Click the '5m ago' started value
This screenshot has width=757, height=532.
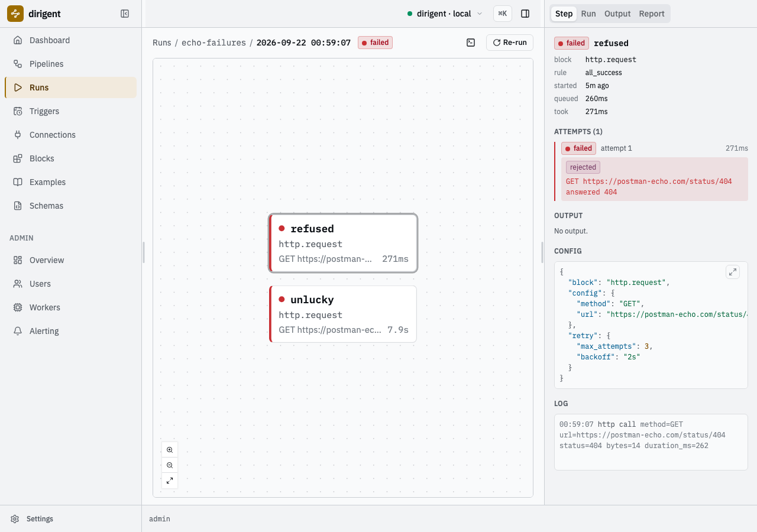click(597, 86)
